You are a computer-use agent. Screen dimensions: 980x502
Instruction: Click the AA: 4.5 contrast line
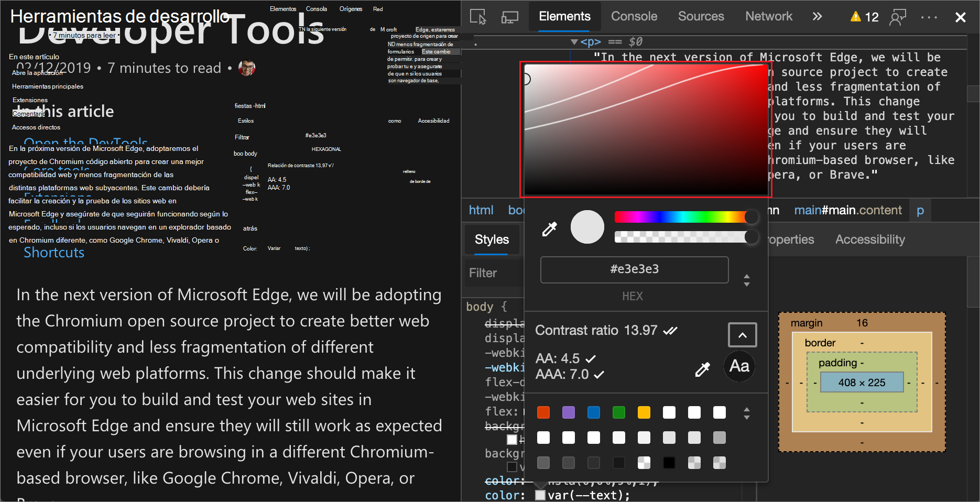click(x=558, y=358)
